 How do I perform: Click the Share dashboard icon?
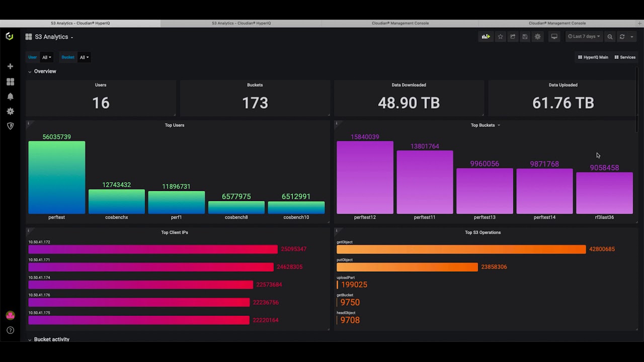point(513,37)
